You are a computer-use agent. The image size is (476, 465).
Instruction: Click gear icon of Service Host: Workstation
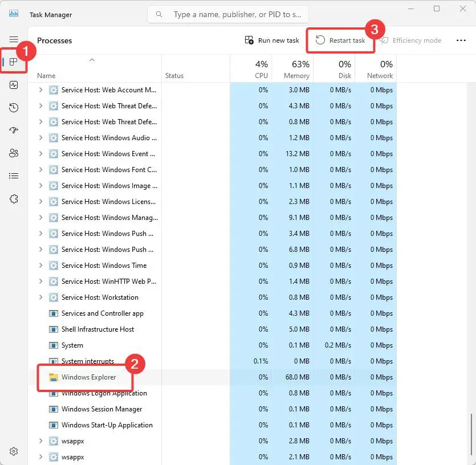pyautogui.click(x=54, y=297)
